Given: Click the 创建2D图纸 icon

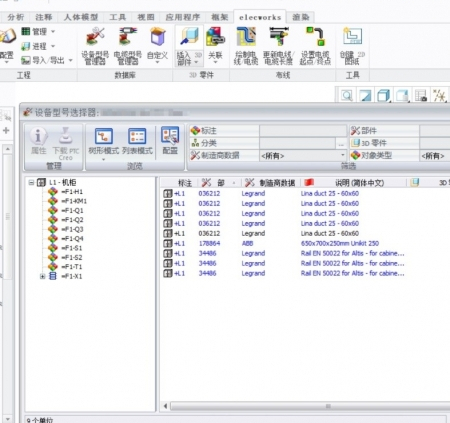Looking at the screenshot, I should [353, 36].
